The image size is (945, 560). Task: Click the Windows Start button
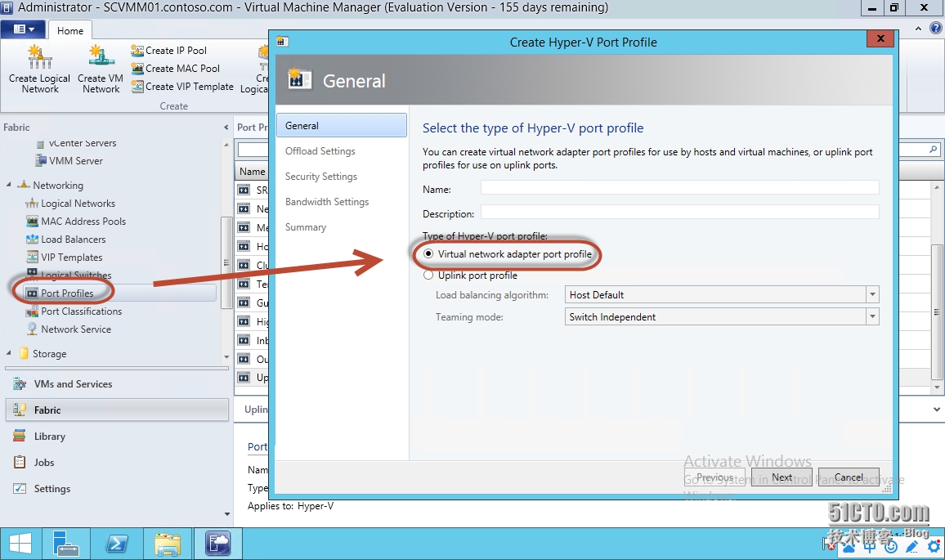point(20,544)
